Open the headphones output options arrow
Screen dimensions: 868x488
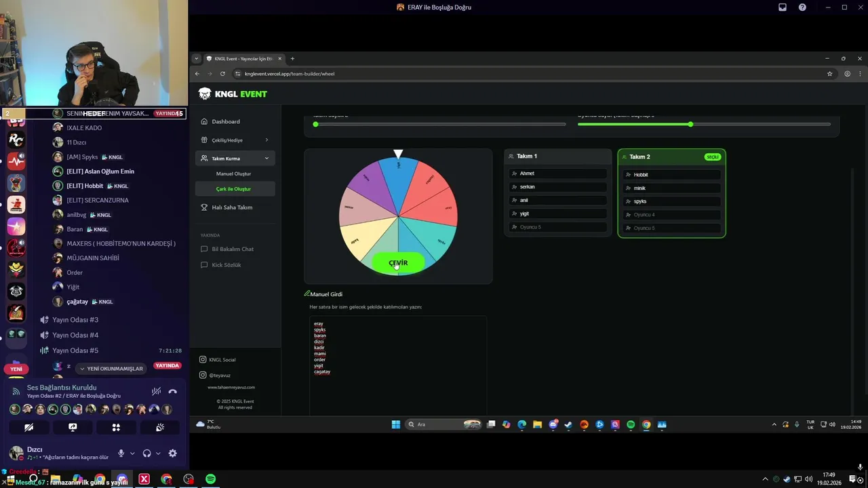158,453
